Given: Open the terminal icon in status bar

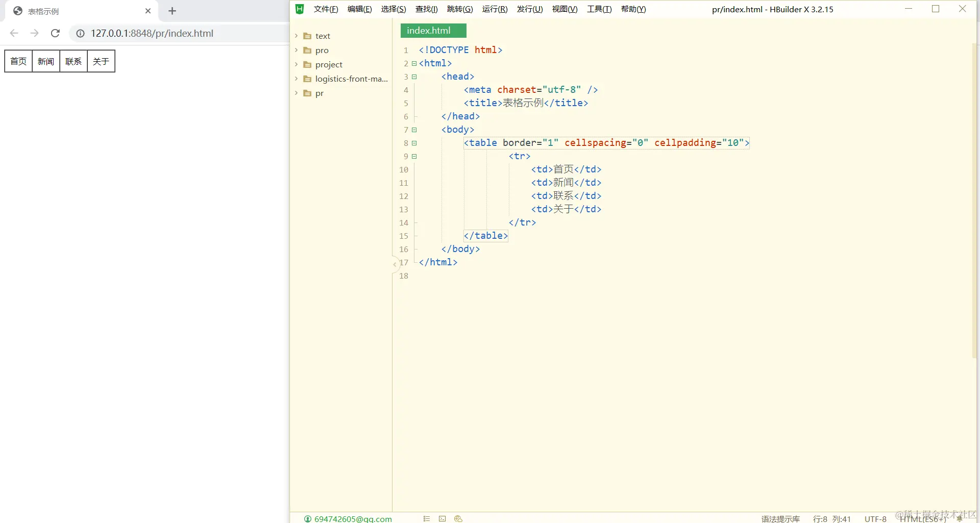Looking at the screenshot, I should (x=442, y=518).
